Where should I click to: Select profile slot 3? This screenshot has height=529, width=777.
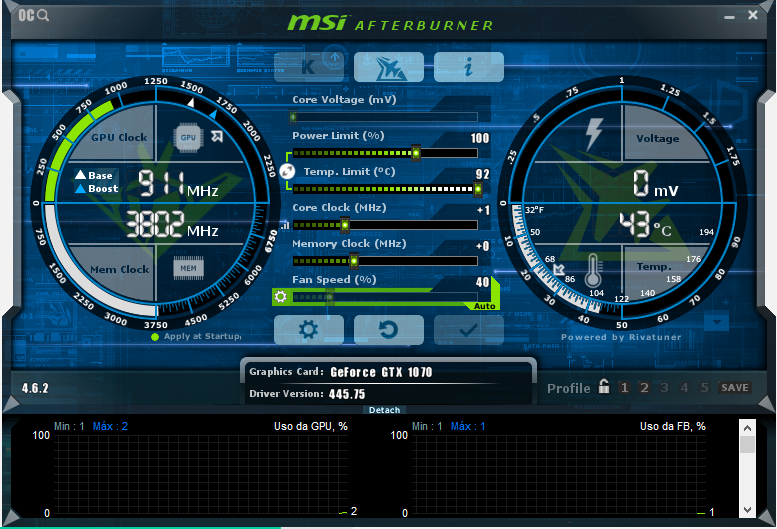point(665,387)
